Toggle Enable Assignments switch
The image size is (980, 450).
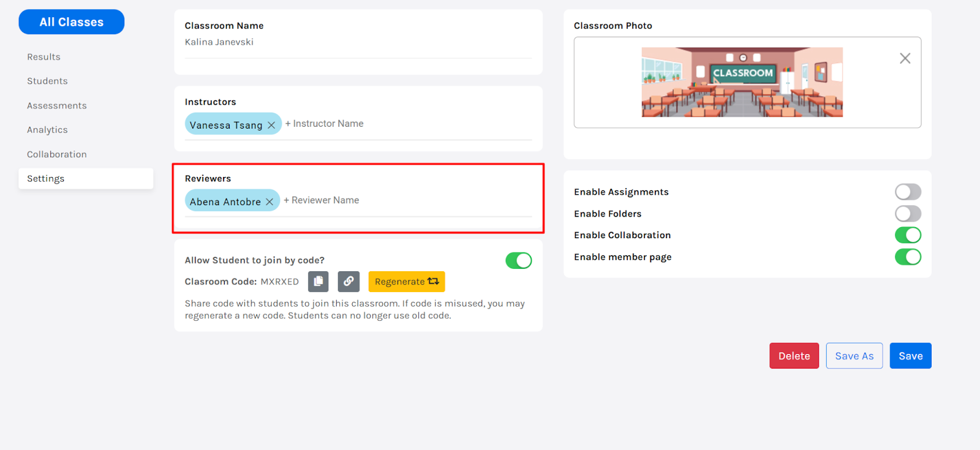tap(908, 192)
